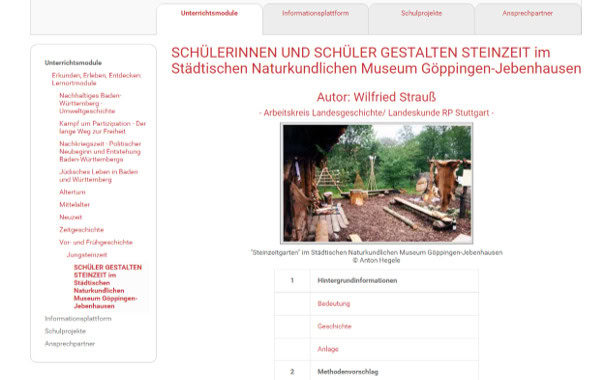
Task: Open the Steinzeitgarten photo
Action: (377, 183)
